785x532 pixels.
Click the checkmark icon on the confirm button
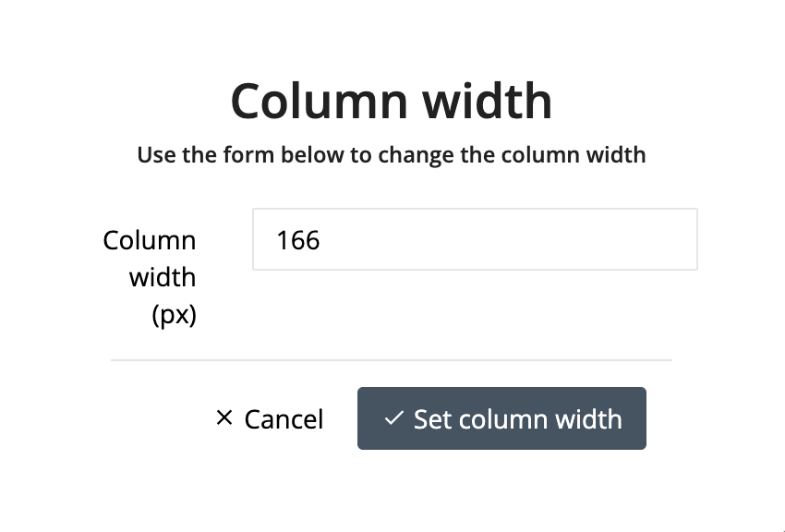[x=393, y=418]
